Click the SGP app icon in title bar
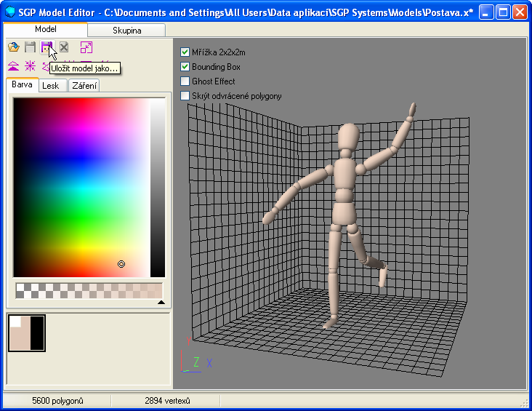532x411 pixels. point(10,12)
